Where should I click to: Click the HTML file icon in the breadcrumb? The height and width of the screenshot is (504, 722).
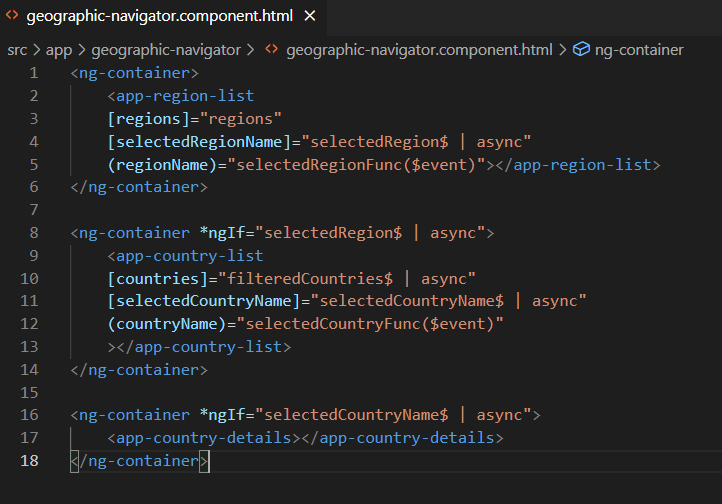(x=271, y=49)
